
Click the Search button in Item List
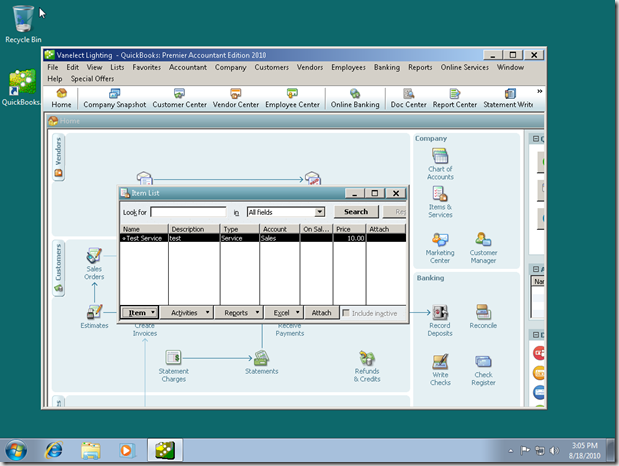pyautogui.click(x=356, y=212)
